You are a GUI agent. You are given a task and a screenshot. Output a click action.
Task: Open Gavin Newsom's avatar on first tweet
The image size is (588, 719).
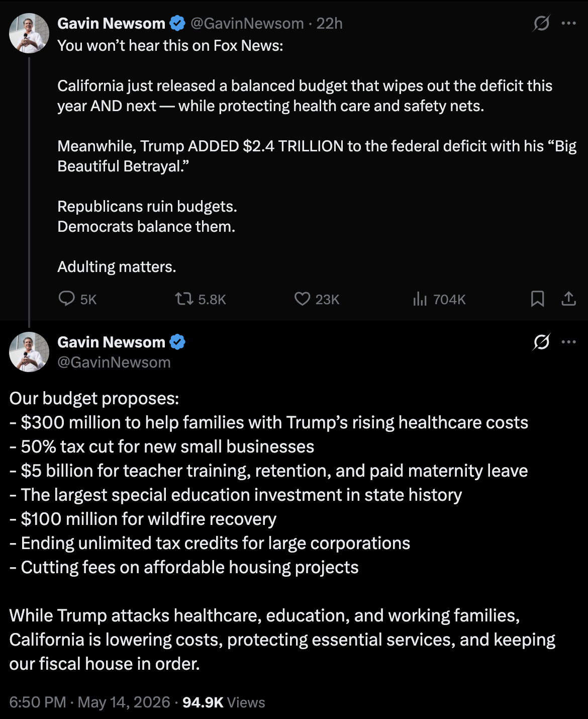coord(29,33)
